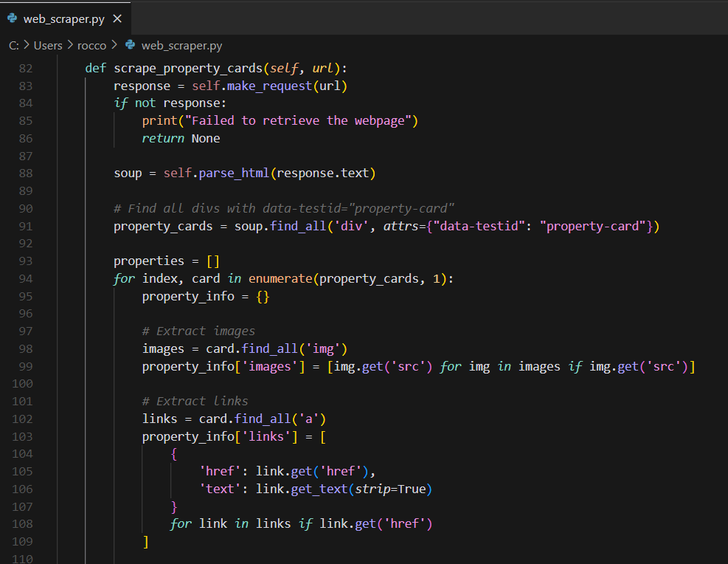Image resolution: width=728 pixels, height=564 pixels.
Task: Close the web_scraper.py editor tab
Action: click(x=117, y=18)
